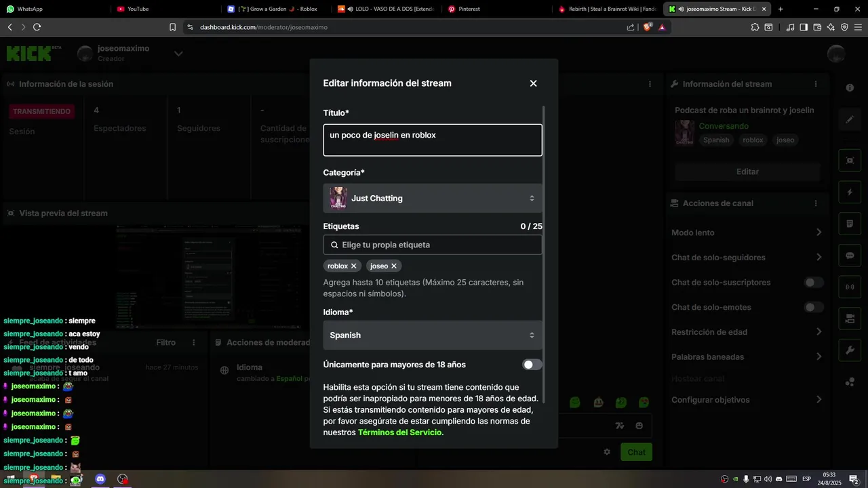Close the Editar información del stream dialog
Screen dimensions: 868x488
click(533, 83)
